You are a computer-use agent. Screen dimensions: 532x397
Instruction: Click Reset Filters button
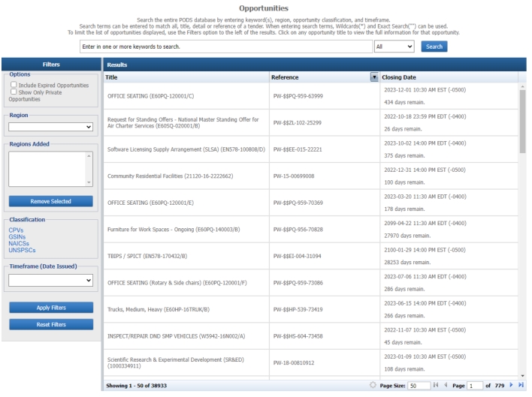click(x=51, y=324)
